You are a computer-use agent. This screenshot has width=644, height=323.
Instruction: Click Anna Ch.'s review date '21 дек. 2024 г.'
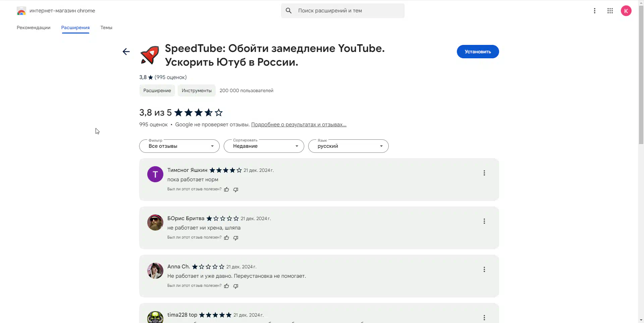(241, 267)
